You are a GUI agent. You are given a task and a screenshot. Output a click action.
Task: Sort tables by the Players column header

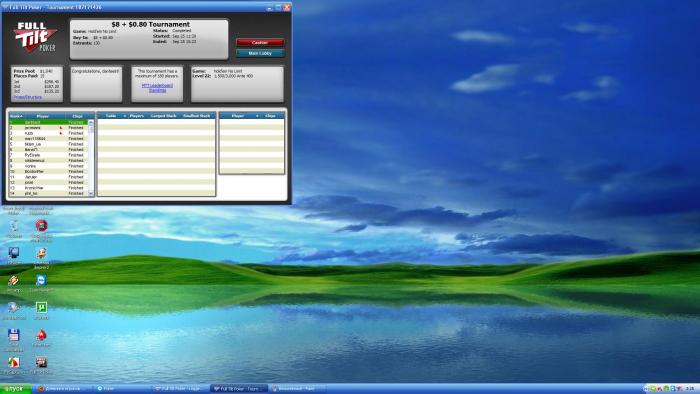pyautogui.click(x=137, y=116)
